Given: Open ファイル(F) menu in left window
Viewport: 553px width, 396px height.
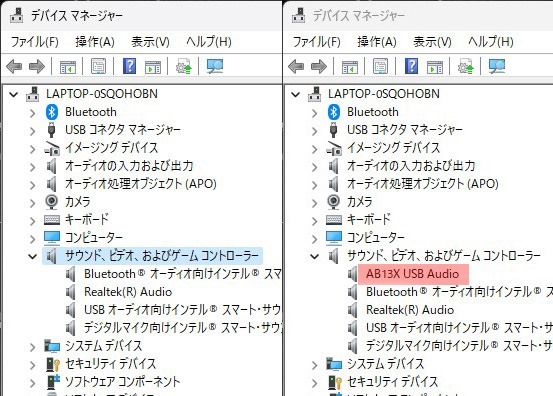Looking at the screenshot, I should [x=35, y=42].
